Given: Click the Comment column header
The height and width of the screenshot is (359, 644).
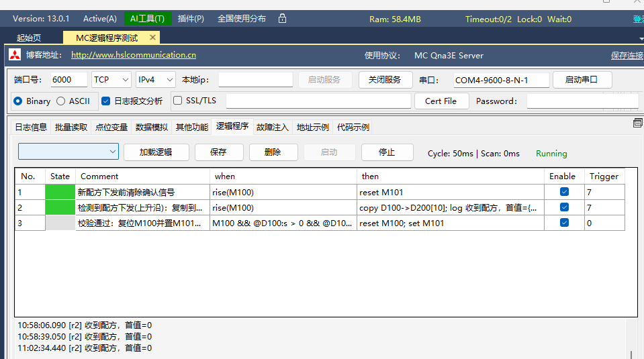Looking at the screenshot, I should click(142, 176).
